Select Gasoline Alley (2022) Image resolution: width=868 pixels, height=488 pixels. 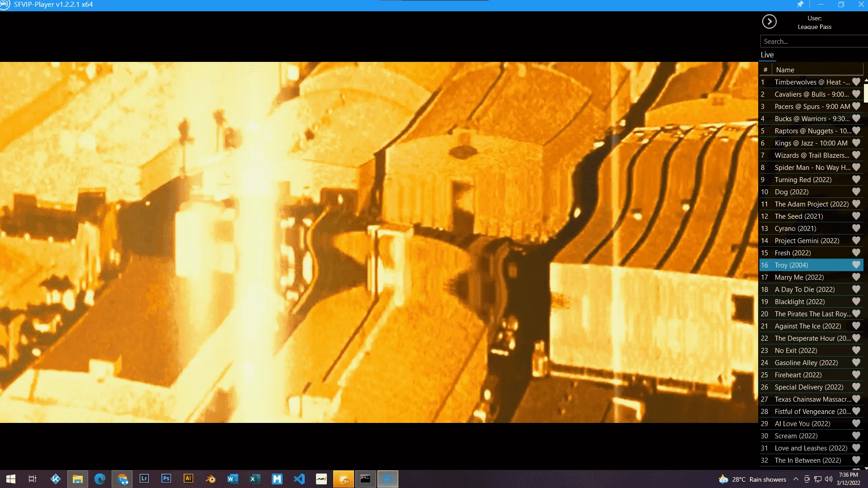coord(811,362)
